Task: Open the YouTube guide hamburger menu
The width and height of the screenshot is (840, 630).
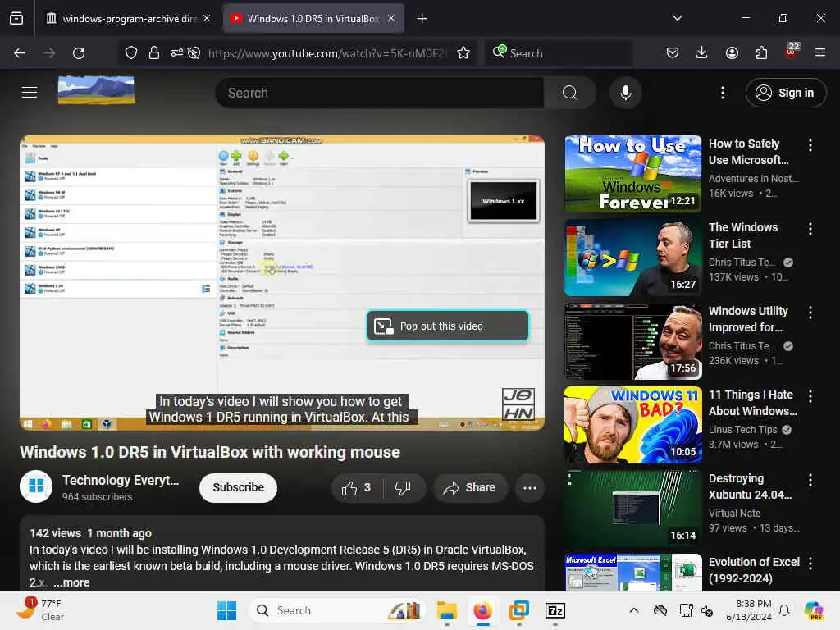Action: pos(30,92)
